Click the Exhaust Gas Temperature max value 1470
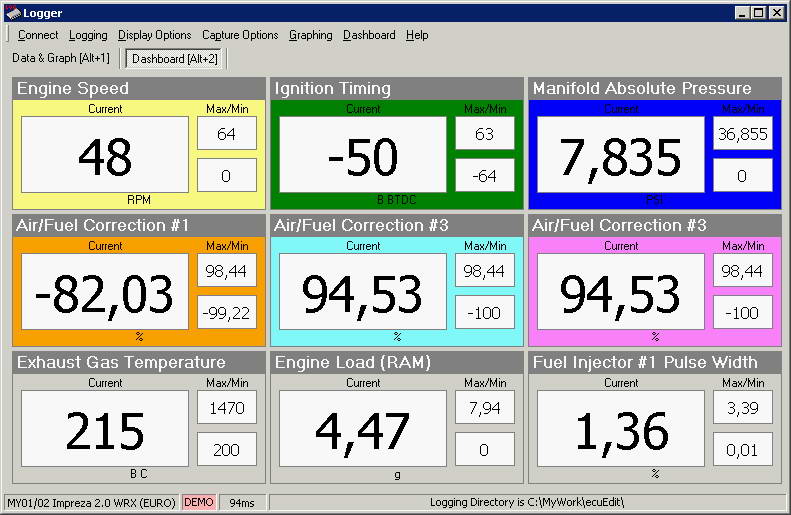This screenshot has height=515, width=791. click(227, 407)
